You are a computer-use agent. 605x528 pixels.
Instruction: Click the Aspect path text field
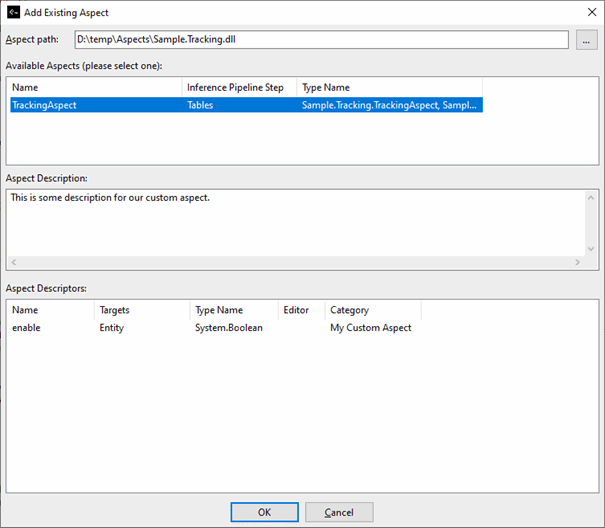[320, 40]
